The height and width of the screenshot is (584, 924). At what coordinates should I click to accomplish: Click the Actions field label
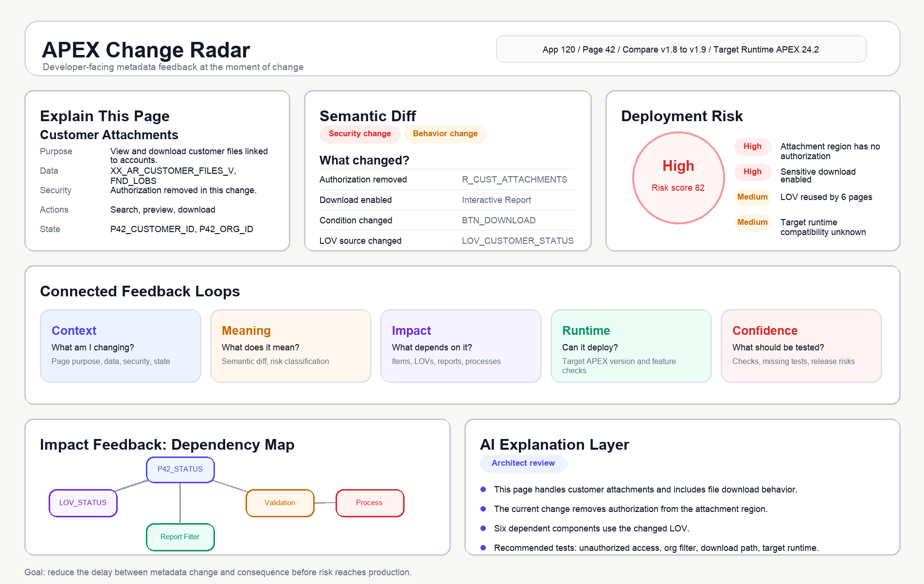coord(54,210)
